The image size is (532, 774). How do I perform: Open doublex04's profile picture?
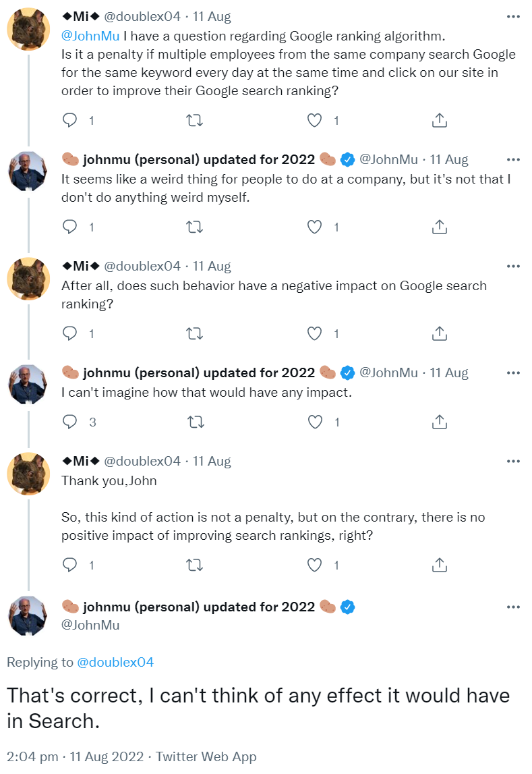pyautogui.click(x=28, y=28)
